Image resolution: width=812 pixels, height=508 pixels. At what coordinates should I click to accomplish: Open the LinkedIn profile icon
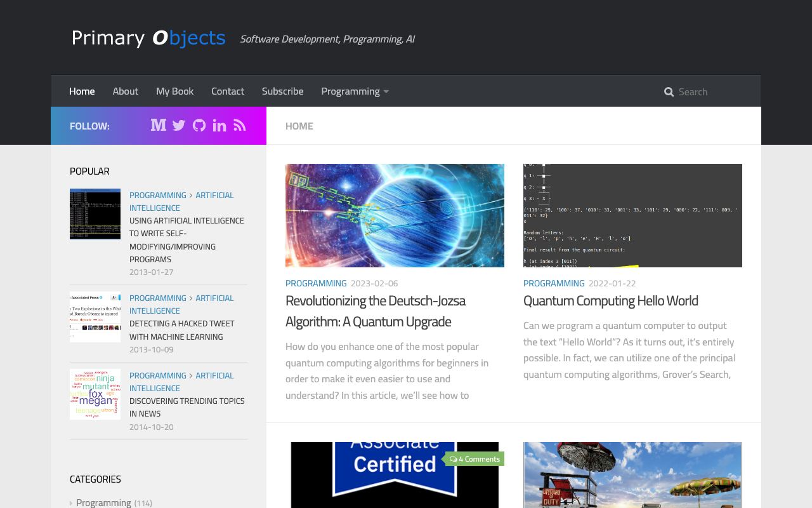tap(219, 126)
